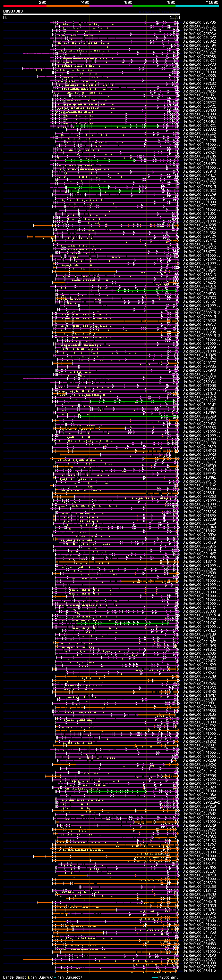Select hit label UniRef100_Q2KPB7
Viewport: 222px width, 980px height.
click(199, 459)
